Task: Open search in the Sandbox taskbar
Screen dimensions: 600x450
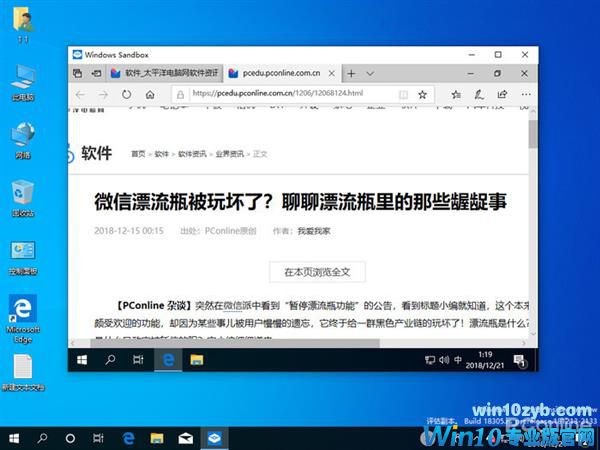Action: [110, 360]
